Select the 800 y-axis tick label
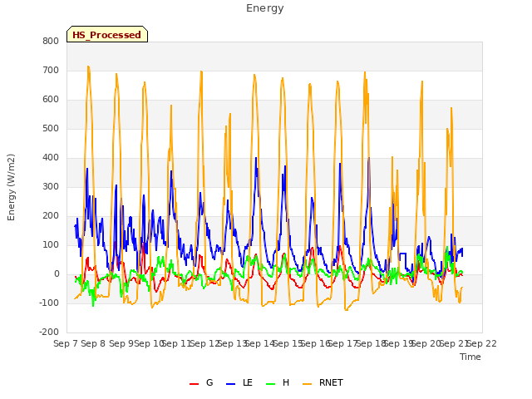Screen dimensions: 532x399 (51, 41)
